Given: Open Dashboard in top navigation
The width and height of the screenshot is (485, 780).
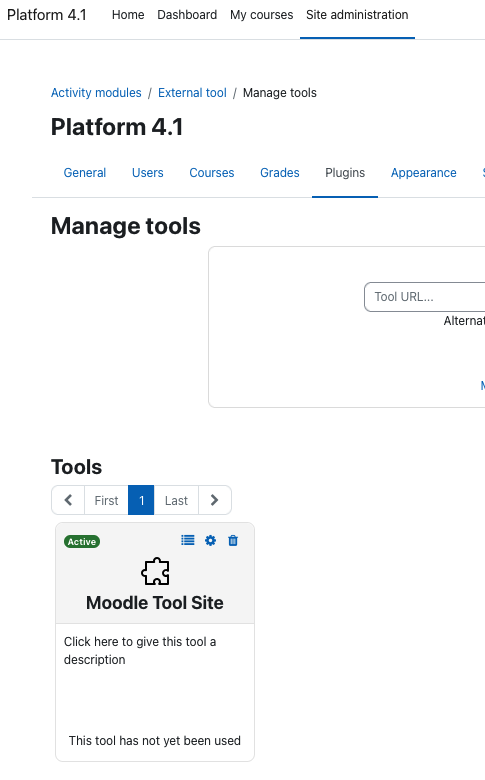Looking at the screenshot, I should 187,15.
